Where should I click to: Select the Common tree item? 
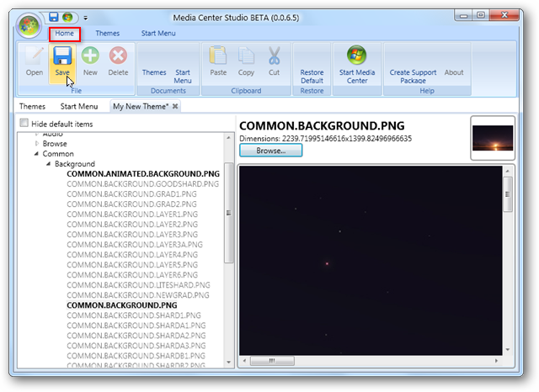(x=58, y=154)
